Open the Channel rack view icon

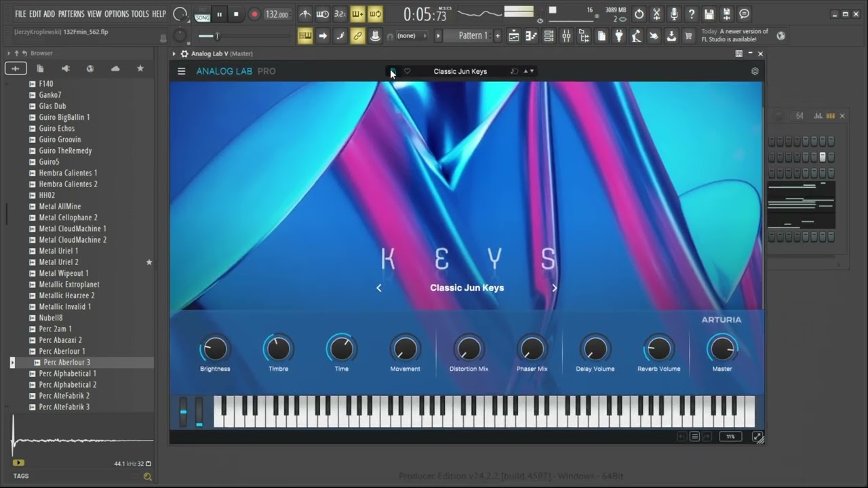click(549, 36)
